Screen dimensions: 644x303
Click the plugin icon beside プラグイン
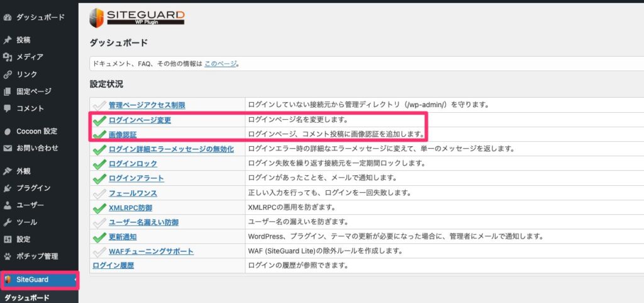click(x=8, y=188)
